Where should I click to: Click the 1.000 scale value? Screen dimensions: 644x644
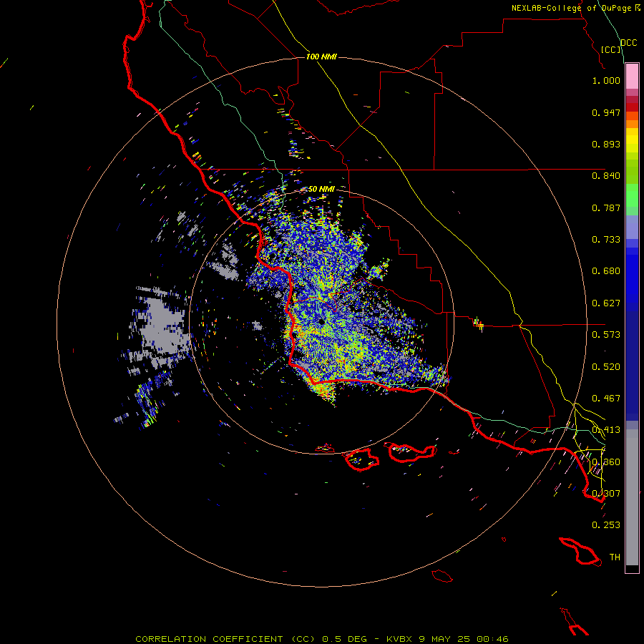606,80
